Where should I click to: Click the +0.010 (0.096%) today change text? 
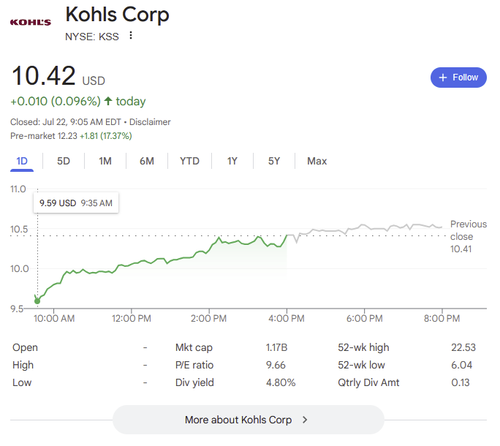tap(78, 101)
